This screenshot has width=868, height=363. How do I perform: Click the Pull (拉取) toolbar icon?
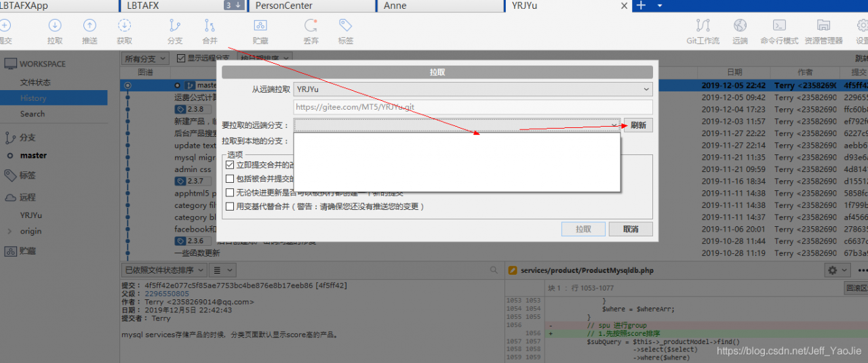coord(56,26)
